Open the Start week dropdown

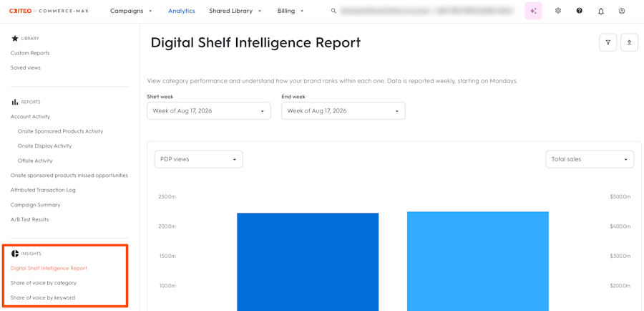click(209, 111)
